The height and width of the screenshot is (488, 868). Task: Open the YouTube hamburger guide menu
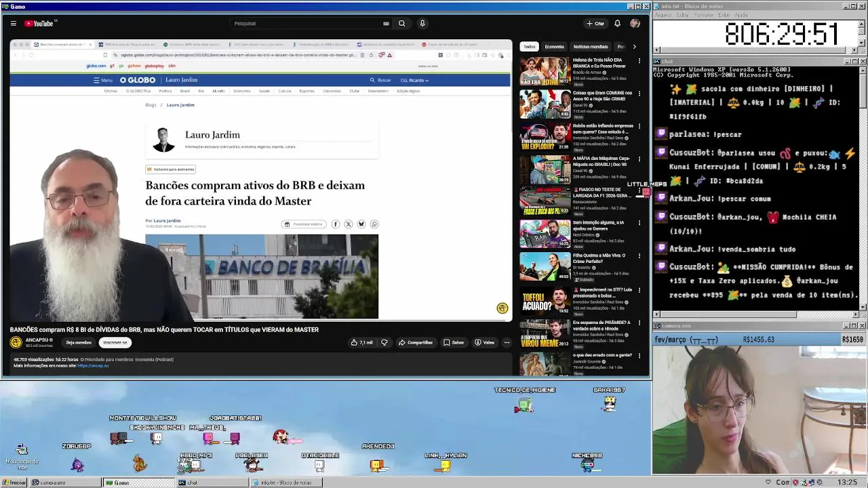[x=13, y=23]
